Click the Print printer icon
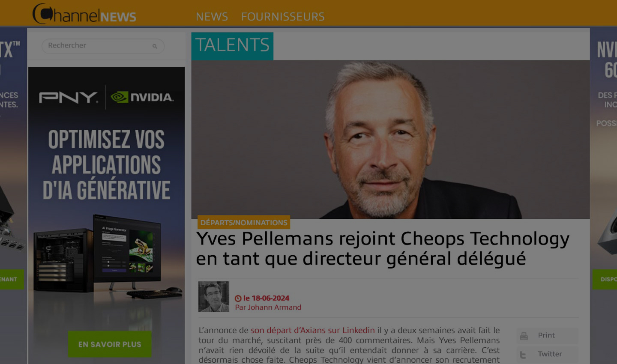Image resolution: width=617 pixels, height=364 pixels. click(x=524, y=336)
